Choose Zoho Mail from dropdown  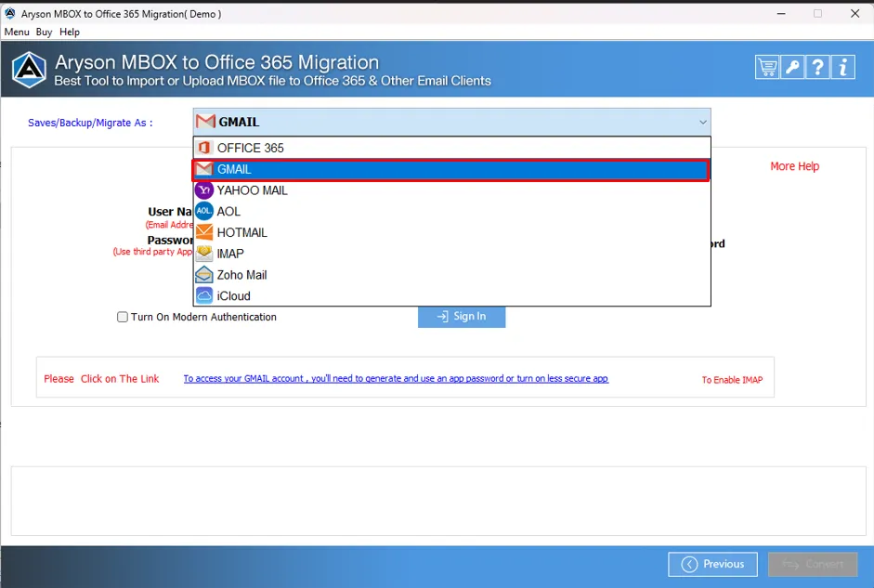click(x=452, y=275)
